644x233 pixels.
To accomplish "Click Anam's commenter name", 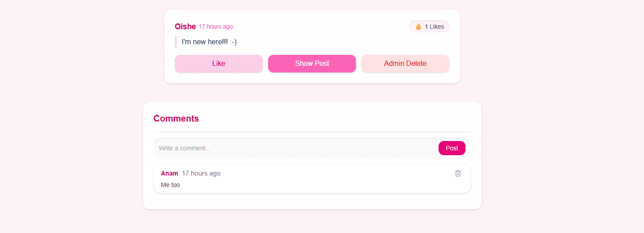I will [x=169, y=173].
